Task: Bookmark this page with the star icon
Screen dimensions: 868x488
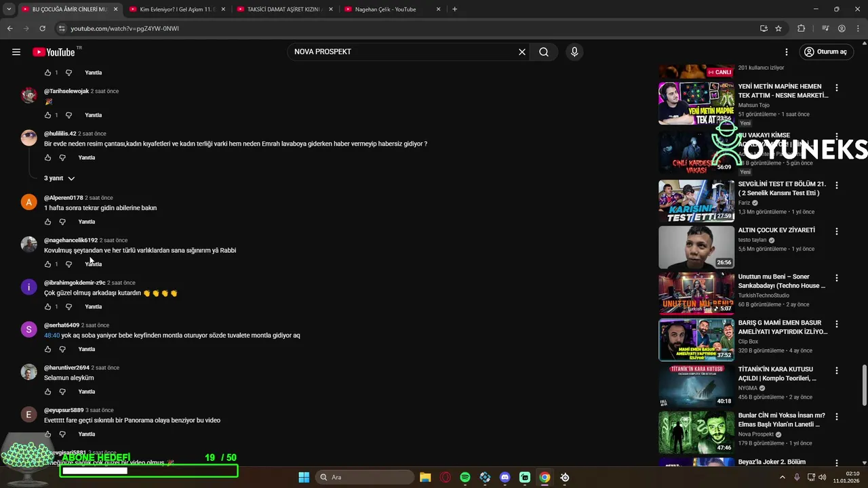Action: (x=778, y=28)
